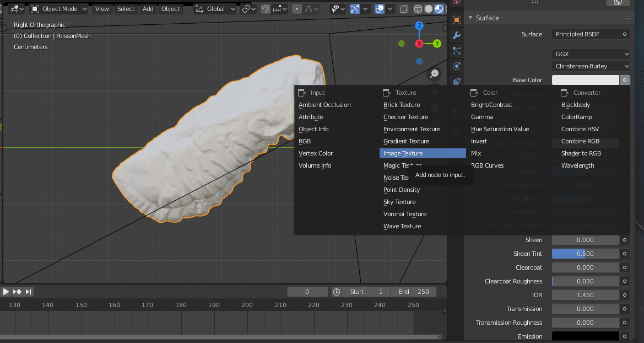Screen dimensions: 644x343
Task: Toggle proportional editing in the header
Action: pos(297,9)
